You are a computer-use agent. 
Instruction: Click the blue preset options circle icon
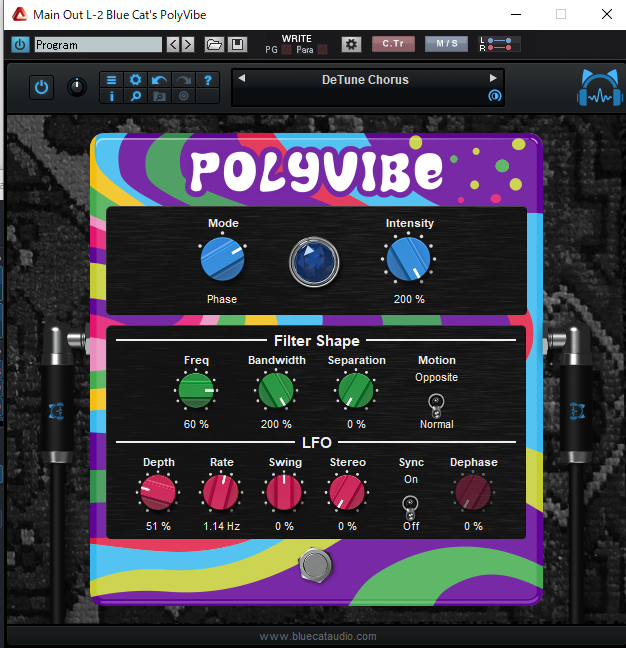click(495, 96)
